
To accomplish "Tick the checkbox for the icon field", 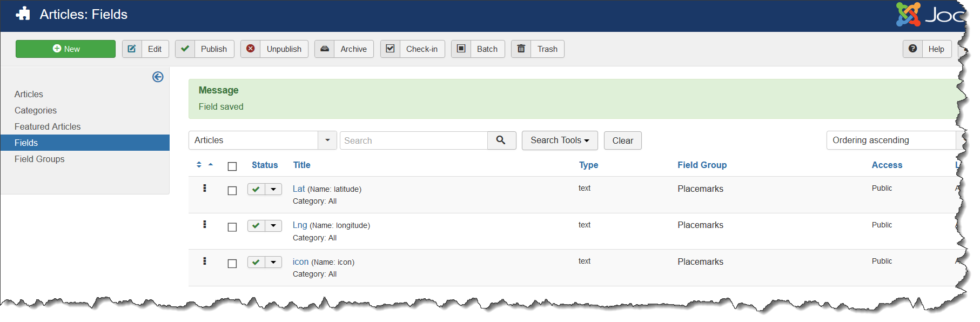I will 232,264.
